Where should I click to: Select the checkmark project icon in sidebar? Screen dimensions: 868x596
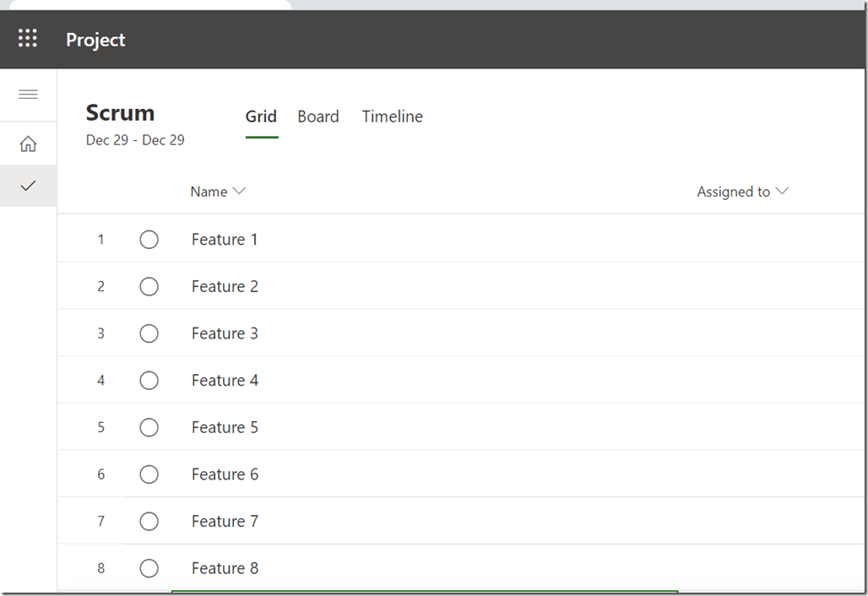28,186
